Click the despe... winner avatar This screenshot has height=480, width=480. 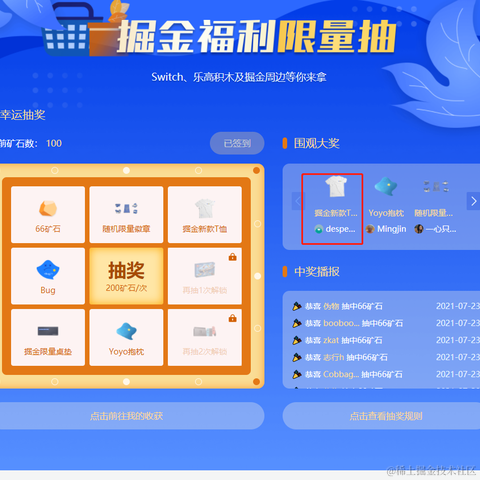pyautogui.click(x=319, y=229)
